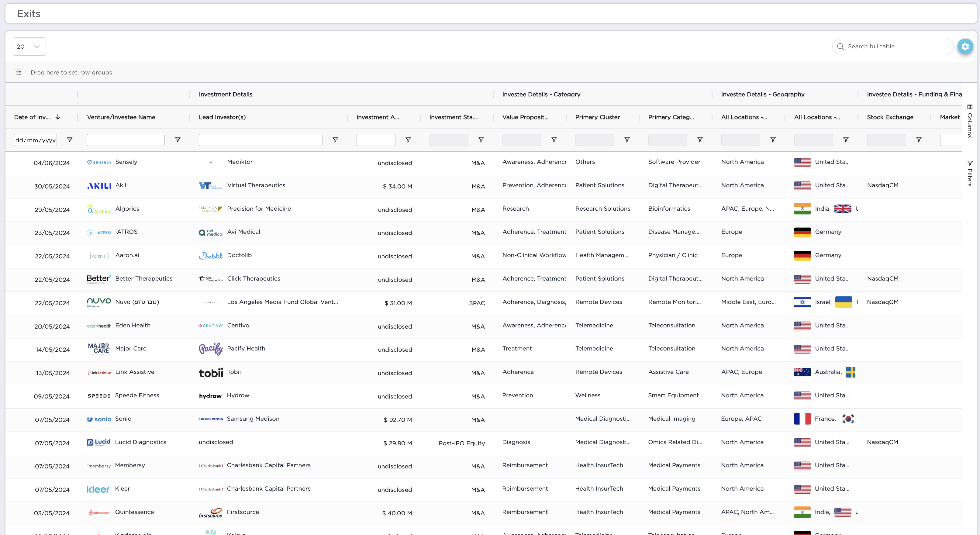Open filter for Investment Stage column
The width and height of the screenshot is (980, 535).
481,140
